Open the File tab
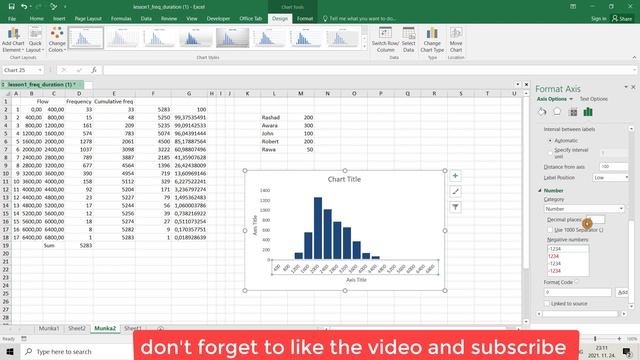640x360 pixels. tap(12, 18)
